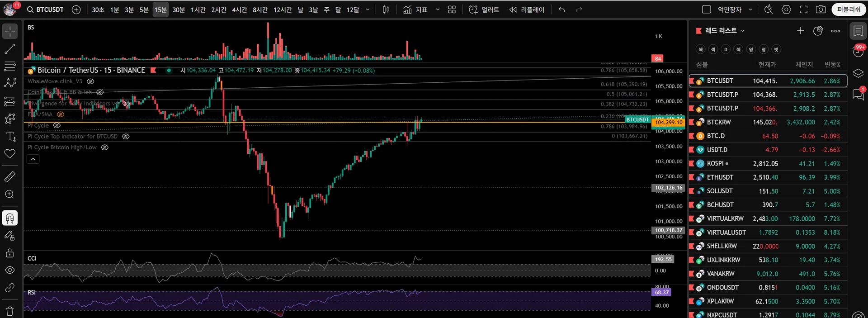Open the object tree layers panel
The width and height of the screenshot is (868, 318).
(x=858, y=73)
